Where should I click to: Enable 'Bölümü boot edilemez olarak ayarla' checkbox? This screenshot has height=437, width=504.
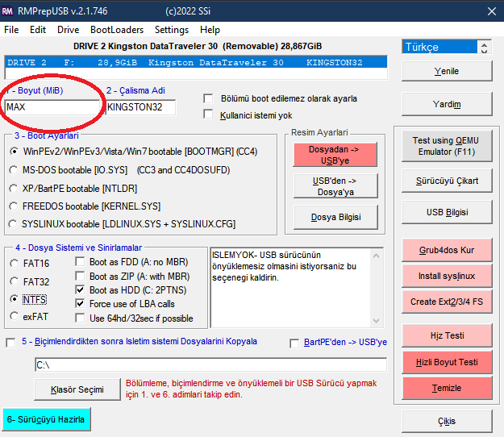pyautogui.click(x=208, y=98)
